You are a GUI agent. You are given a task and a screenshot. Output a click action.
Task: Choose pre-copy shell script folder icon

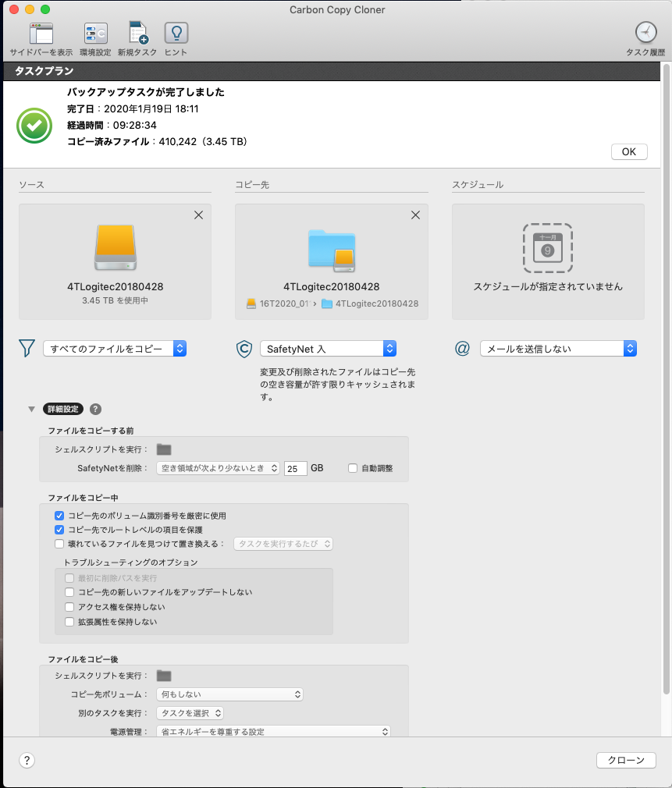pyautogui.click(x=164, y=449)
